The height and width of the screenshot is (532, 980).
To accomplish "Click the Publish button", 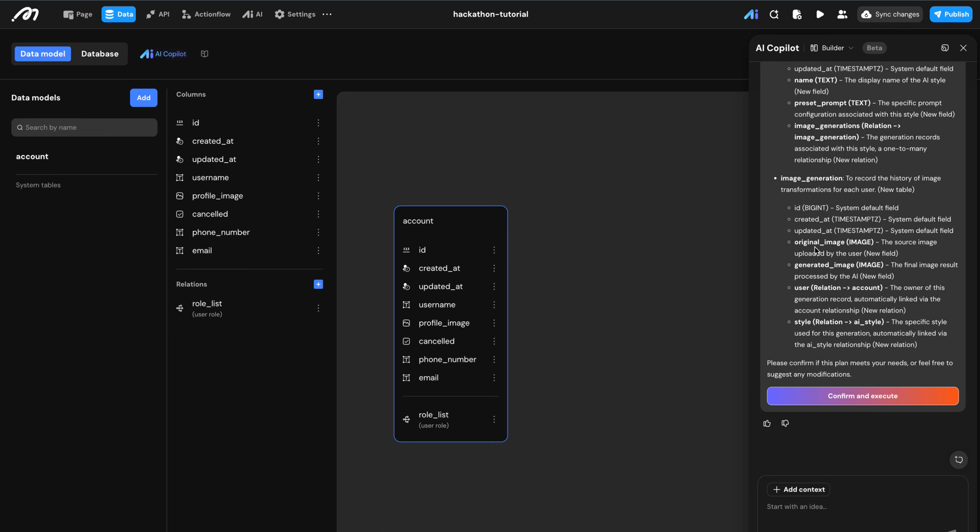I will tap(951, 14).
